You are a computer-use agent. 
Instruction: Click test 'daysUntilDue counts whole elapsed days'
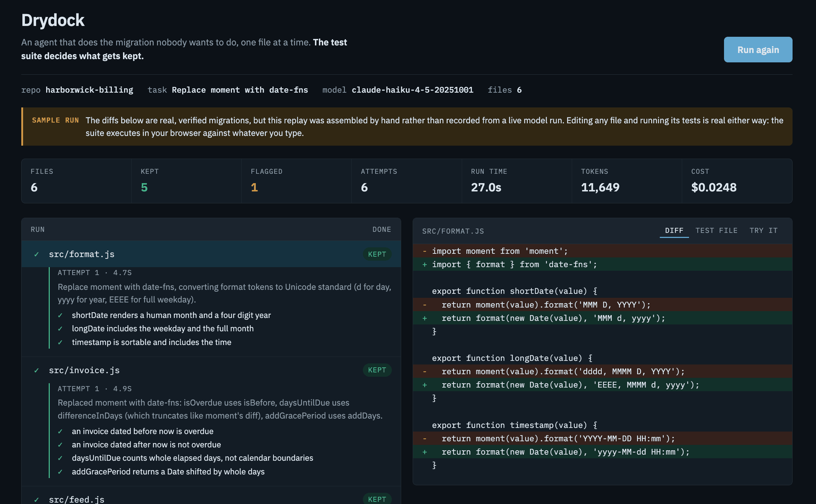(x=192, y=458)
